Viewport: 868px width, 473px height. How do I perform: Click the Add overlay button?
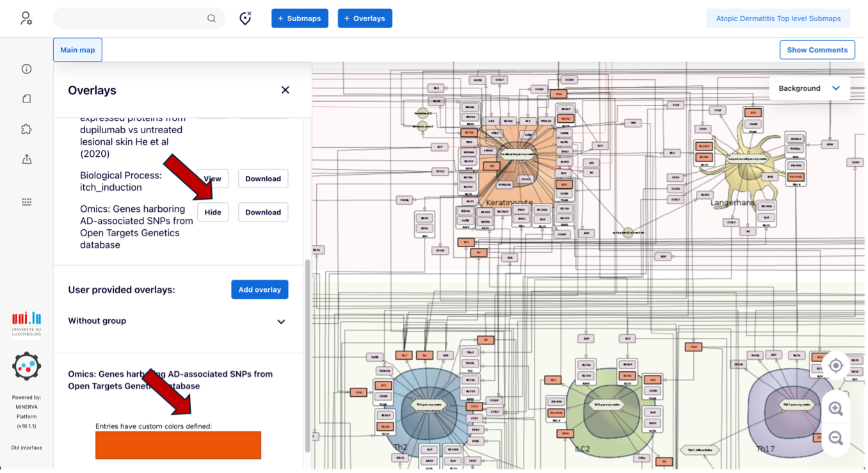pos(259,289)
